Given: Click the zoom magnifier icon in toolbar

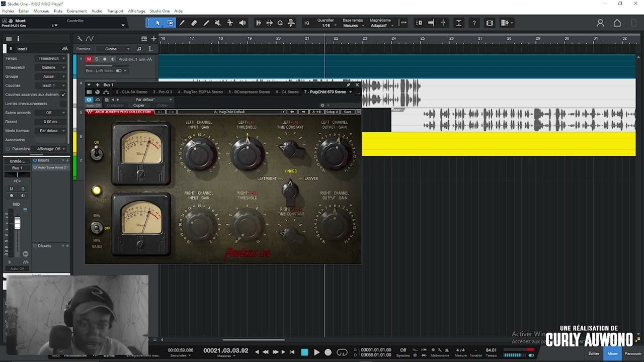Looking at the screenshot, I should coord(280,23).
